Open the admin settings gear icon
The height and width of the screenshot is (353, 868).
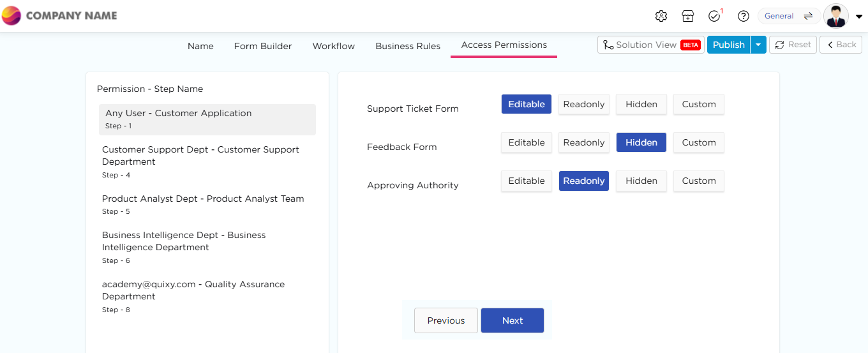tap(661, 16)
